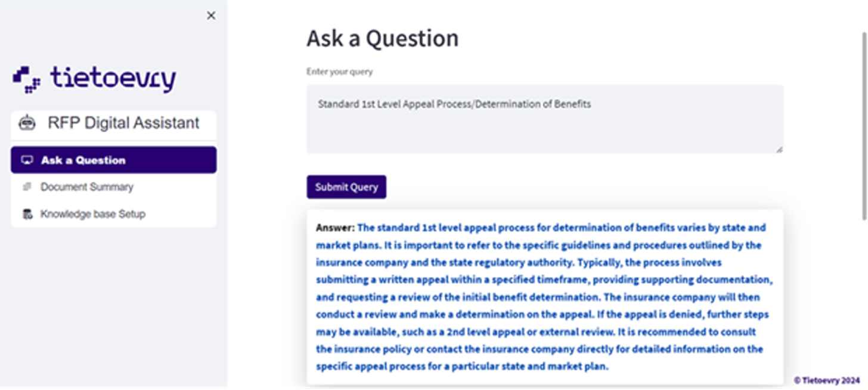Close the sidebar with the X icon
Viewport: 868px width, 390px height.
pos(211,16)
